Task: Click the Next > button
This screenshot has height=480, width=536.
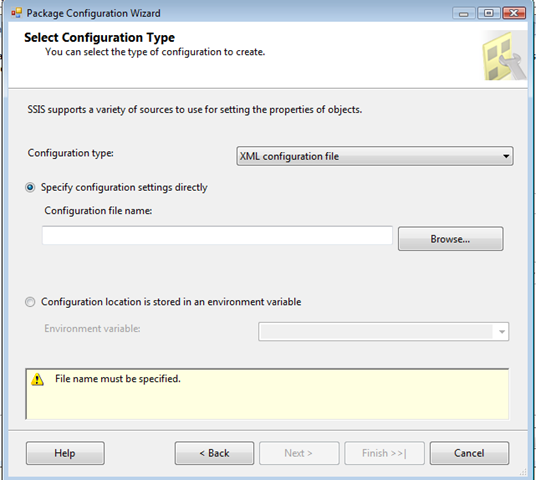Action: 299,453
